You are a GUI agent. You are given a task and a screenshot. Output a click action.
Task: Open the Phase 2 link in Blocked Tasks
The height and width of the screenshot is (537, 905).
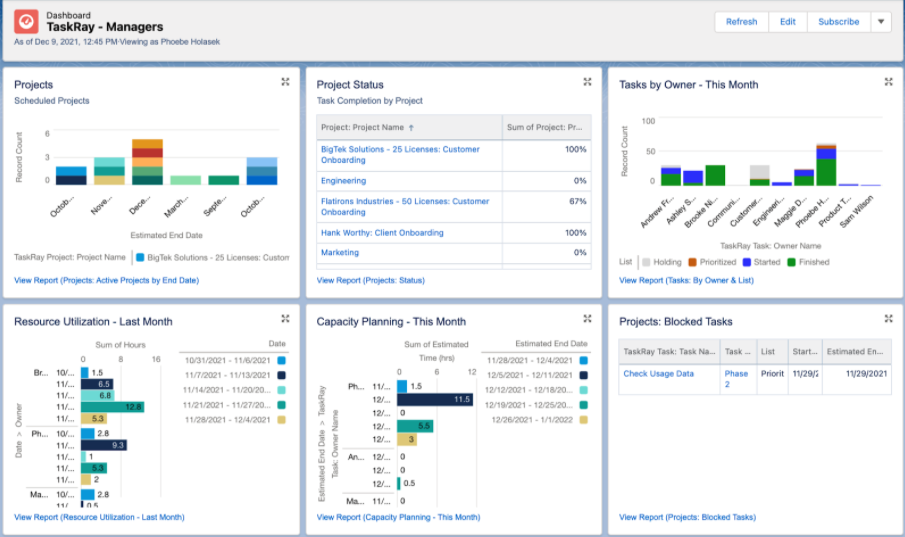pos(736,379)
